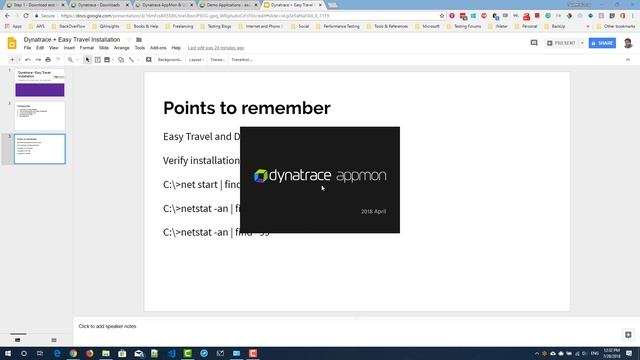The image size is (640, 360).
Task: Expand the line type dropdown arrow
Action: 138,60
